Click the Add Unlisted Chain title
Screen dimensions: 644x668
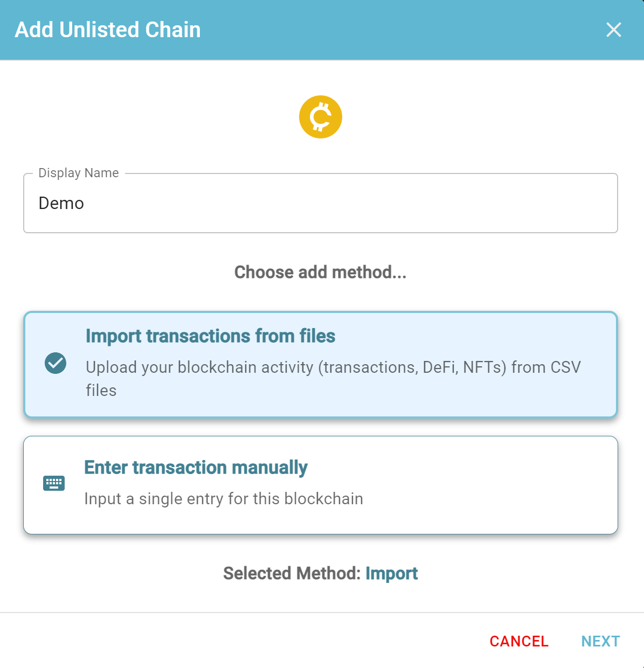click(x=108, y=30)
